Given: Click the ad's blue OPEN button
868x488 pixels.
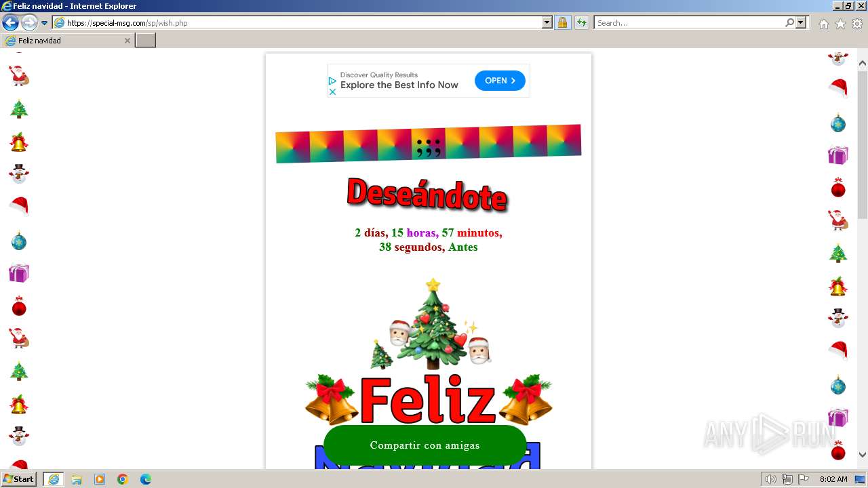Looking at the screenshot, I should pos(500,81).
